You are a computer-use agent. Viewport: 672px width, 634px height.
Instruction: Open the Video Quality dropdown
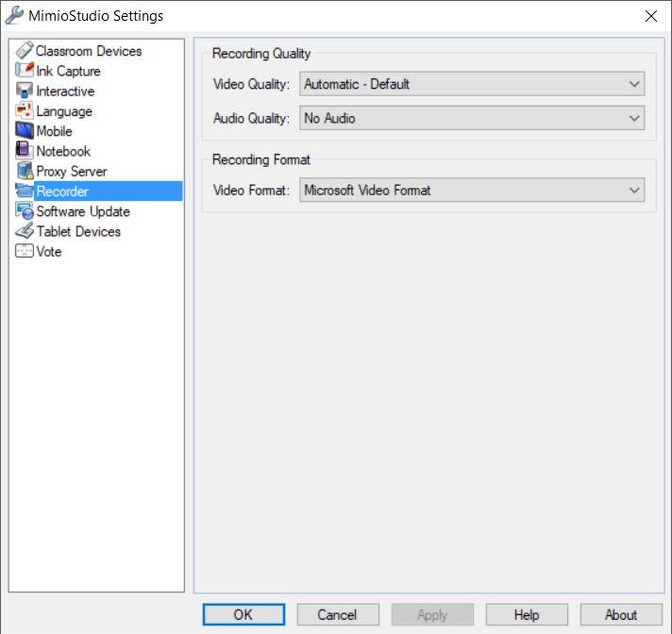coord(472,84)
